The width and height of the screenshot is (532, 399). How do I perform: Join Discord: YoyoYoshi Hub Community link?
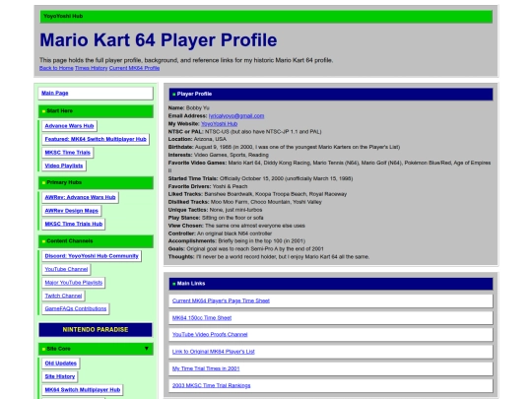(92, 256)
